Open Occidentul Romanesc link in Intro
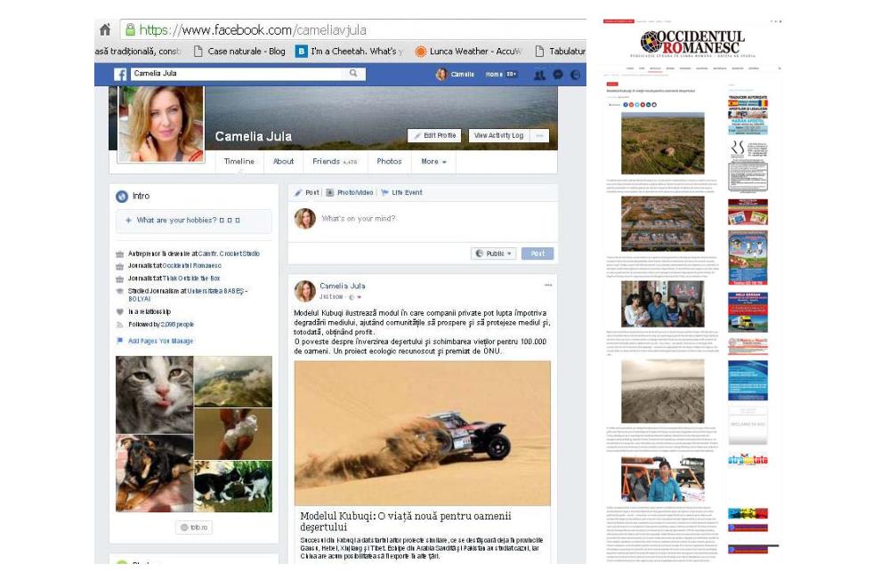Viewport: 881px width, 588px height. (191, 266)
